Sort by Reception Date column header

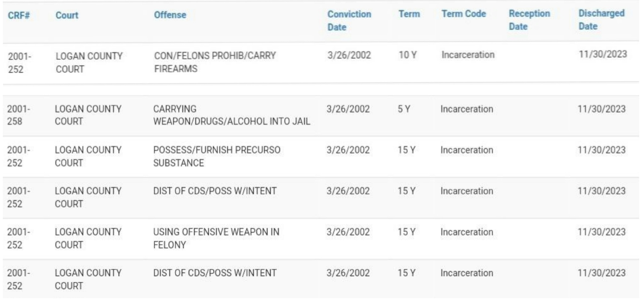click(x=529, y=20)
